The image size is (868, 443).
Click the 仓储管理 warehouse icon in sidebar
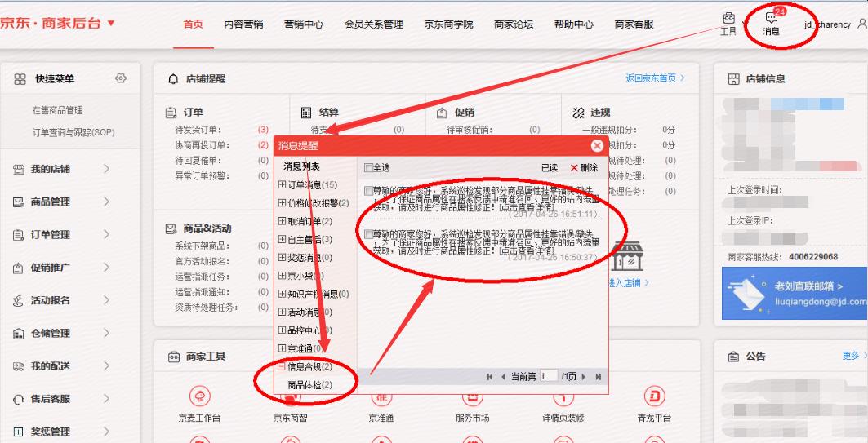coord(19,334)
